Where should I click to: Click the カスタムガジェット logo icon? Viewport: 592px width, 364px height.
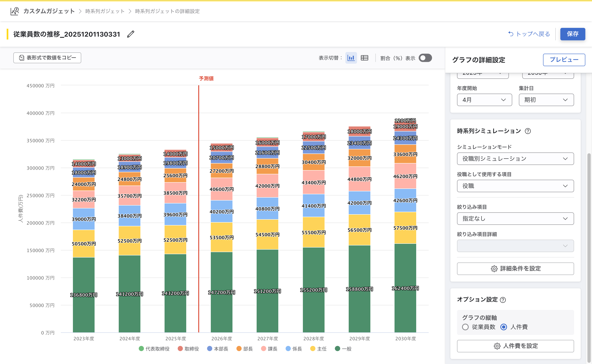pos(14,11)
